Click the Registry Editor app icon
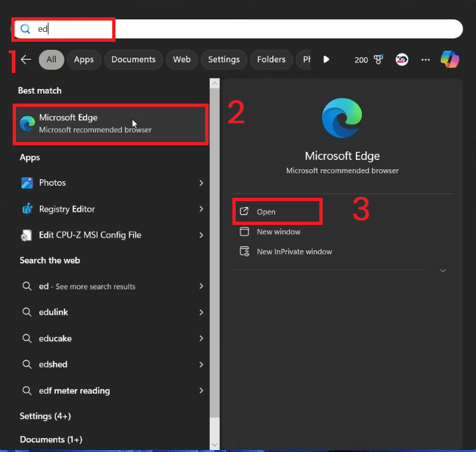The height and width of the screenshot is (452, 476). click(x=27, y=209)
